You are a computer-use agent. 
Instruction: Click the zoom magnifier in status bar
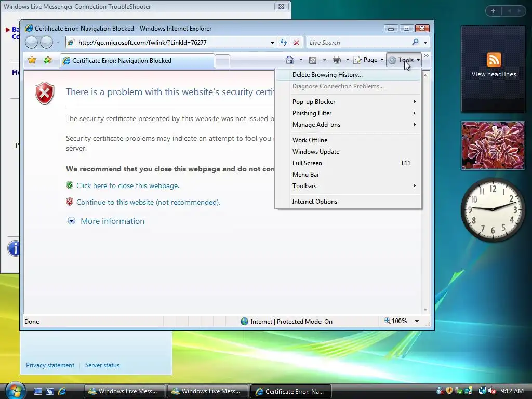point(387,321)
